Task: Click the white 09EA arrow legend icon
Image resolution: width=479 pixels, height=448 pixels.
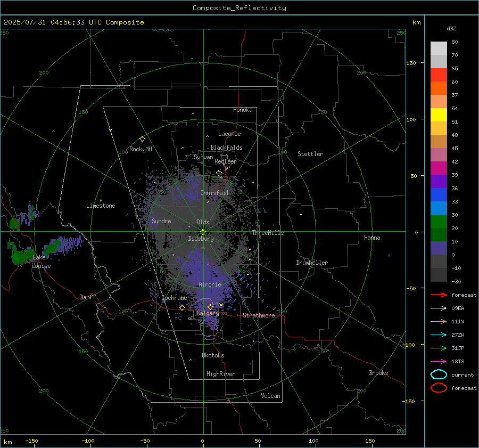Action: pyautogui.click(x=439, y=308)
